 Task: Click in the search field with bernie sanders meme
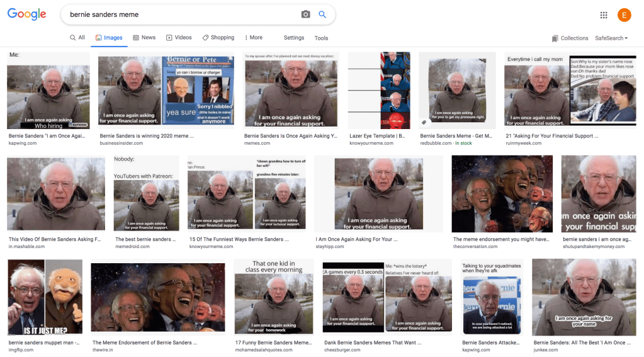[183, 14]
